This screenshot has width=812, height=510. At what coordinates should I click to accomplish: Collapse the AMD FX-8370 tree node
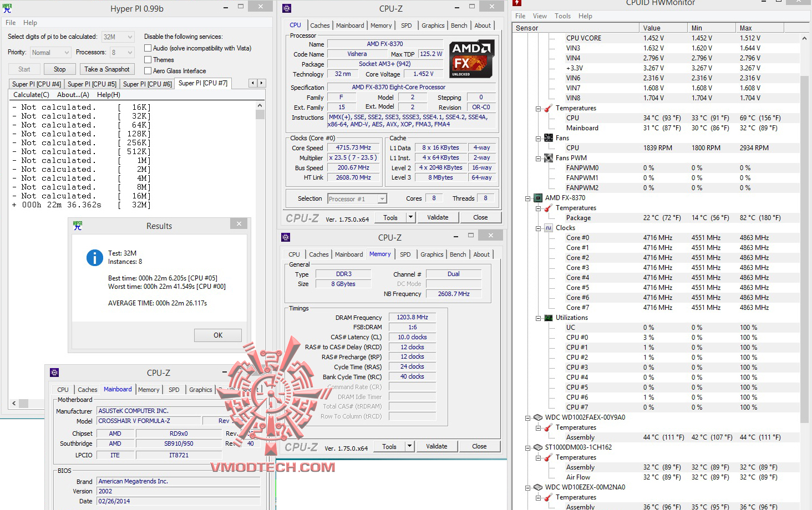click(527, 198)
